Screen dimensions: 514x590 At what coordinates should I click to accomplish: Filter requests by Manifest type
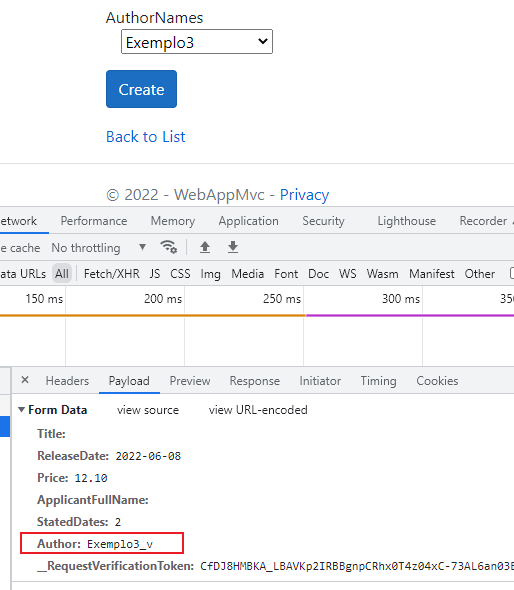[x=432, y=274]
